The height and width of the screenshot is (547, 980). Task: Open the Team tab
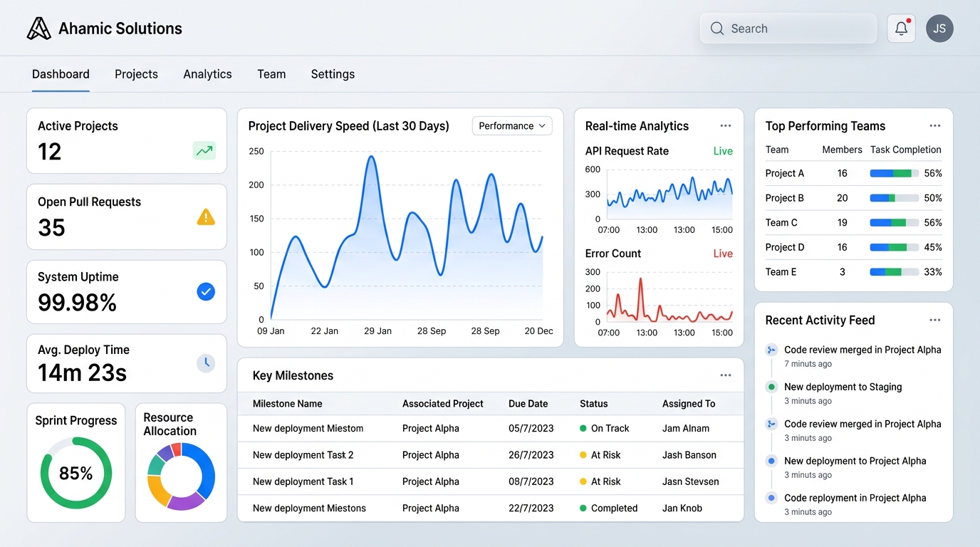coord(271,74)
